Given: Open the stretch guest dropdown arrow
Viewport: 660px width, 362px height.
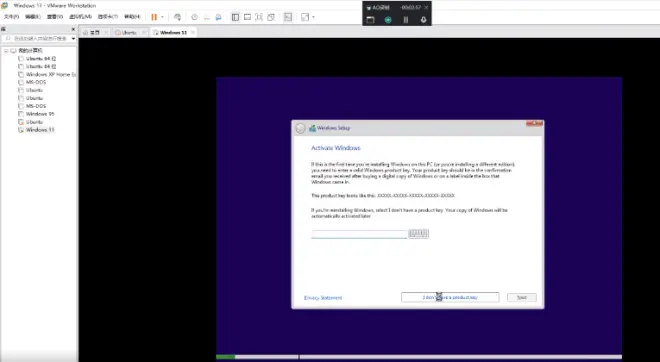Looking at the screenshot, I should click(314, 17).
